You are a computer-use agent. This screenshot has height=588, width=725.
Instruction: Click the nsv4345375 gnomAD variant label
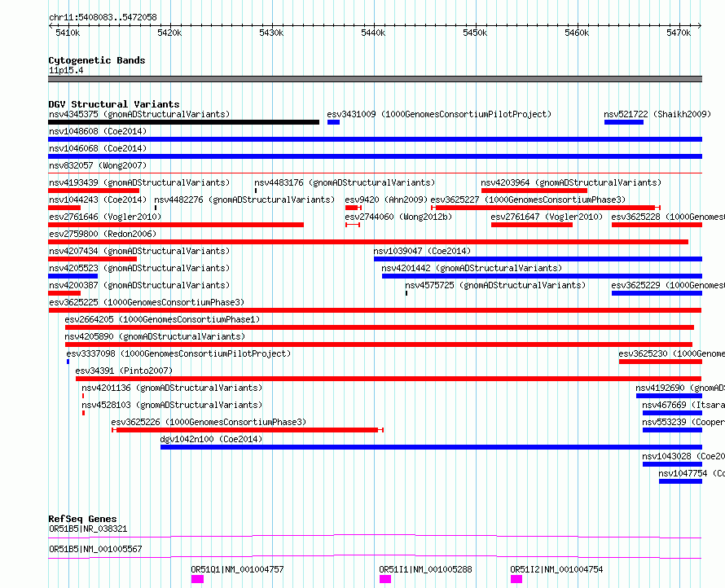[x=139, y=114]
